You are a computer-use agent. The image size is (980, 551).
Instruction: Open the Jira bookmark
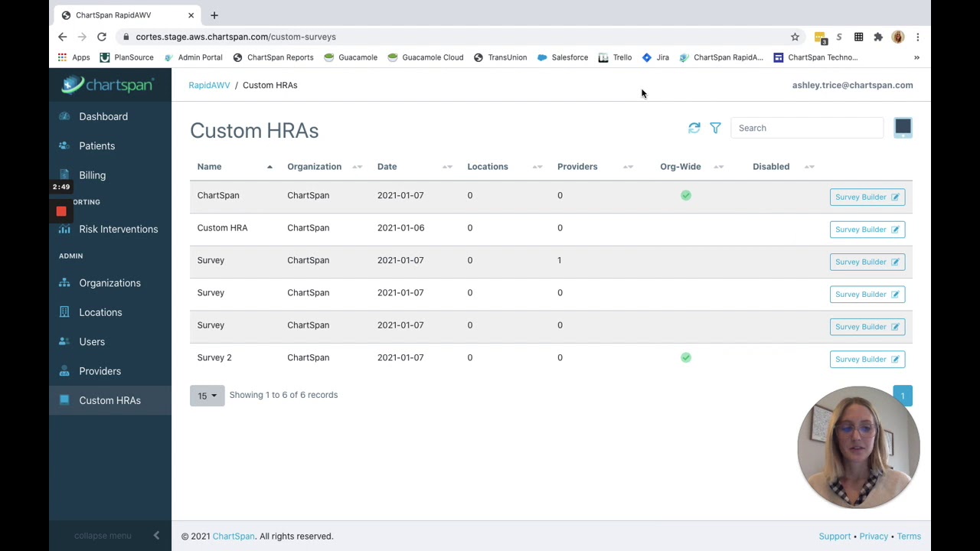[655, 57]
